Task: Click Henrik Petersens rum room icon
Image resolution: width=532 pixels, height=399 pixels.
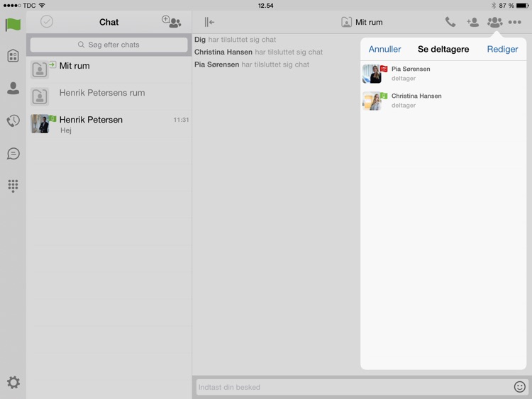Action: [39, 96]
